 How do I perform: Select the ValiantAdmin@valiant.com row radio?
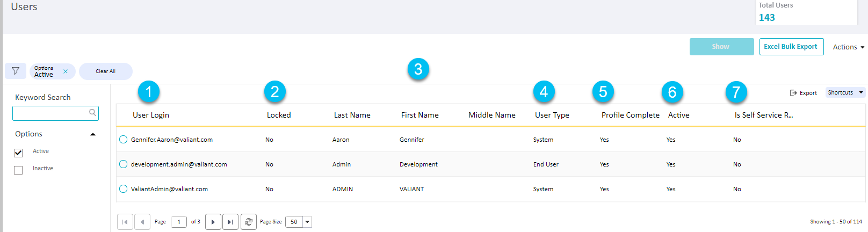(x=123, y=189)
